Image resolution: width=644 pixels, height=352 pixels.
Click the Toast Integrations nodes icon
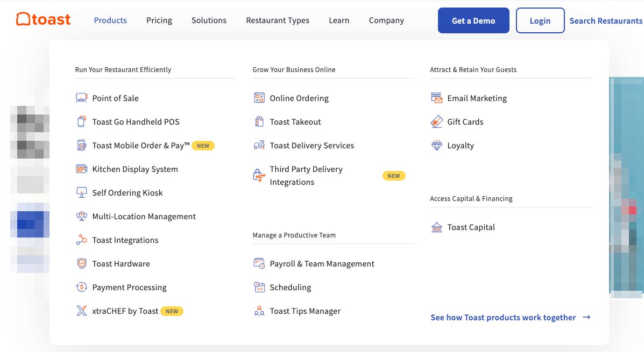pos(81,240)
